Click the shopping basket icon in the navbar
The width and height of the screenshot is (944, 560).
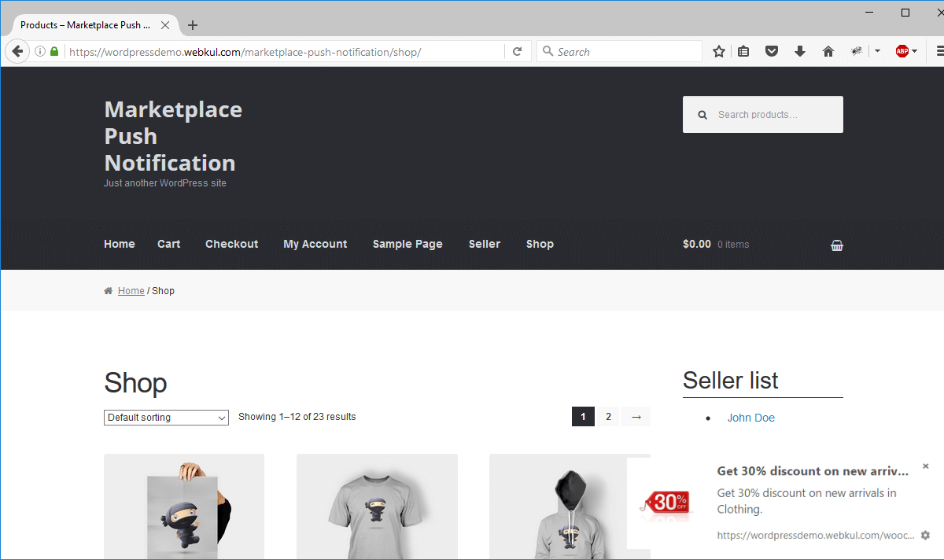tap(836, 245)
